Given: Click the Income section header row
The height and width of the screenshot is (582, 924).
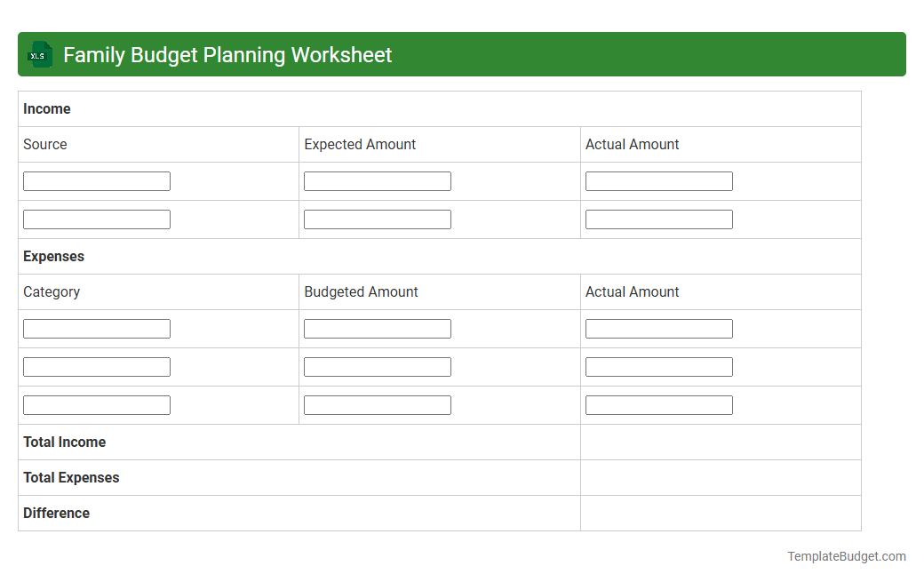Looking at the screenshot, I should pyautogui.click(x=439, y=108).
